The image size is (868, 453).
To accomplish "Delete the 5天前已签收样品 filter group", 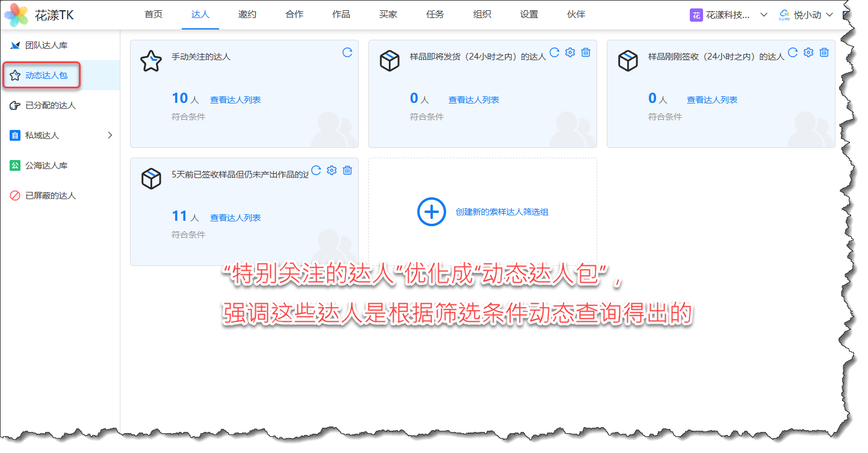I will (x=347, y=170).
